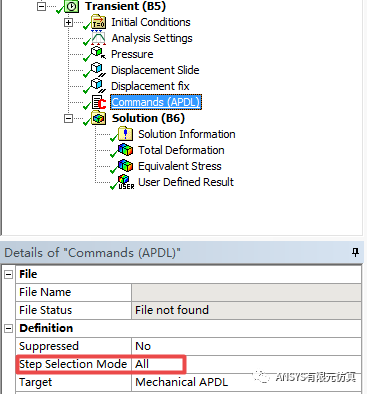Click the Transient (B5) clock icon
This screenshot has width=367, height=394.
[x=71, y=6]
